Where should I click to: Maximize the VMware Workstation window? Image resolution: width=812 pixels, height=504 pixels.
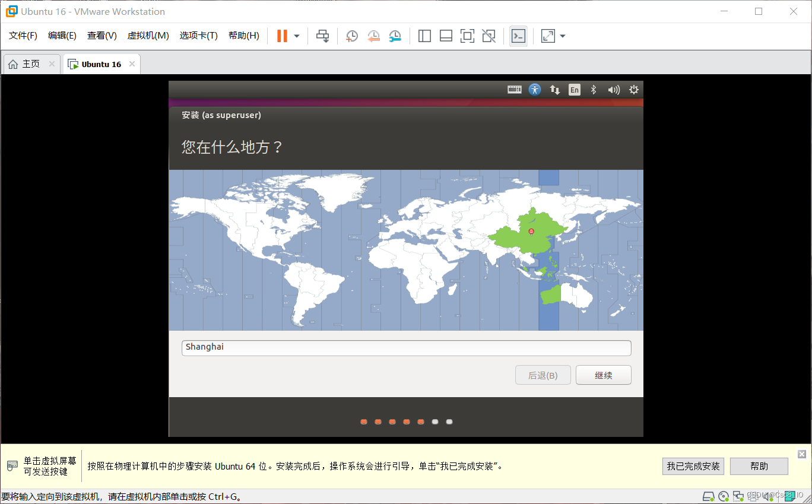(759, 11)
